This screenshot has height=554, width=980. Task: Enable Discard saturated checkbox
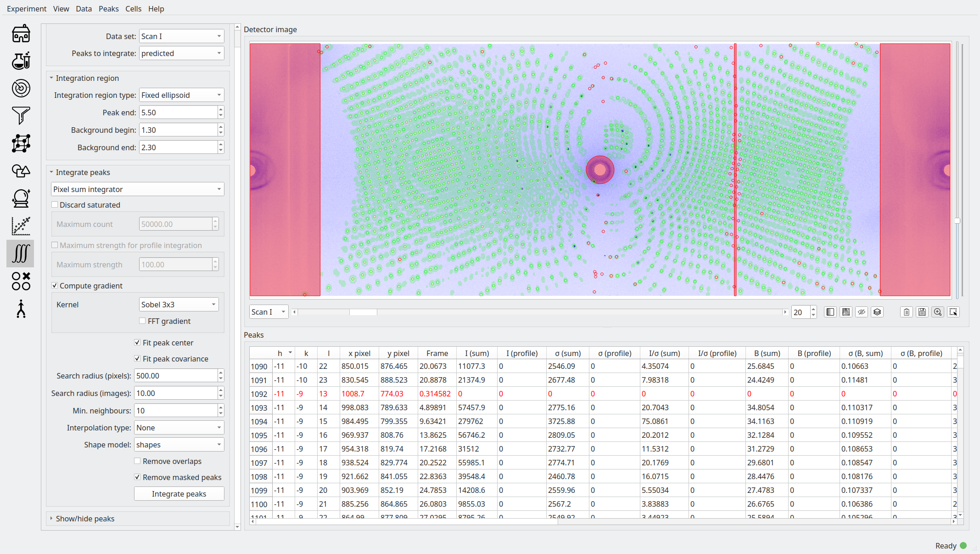coord(55,205)
